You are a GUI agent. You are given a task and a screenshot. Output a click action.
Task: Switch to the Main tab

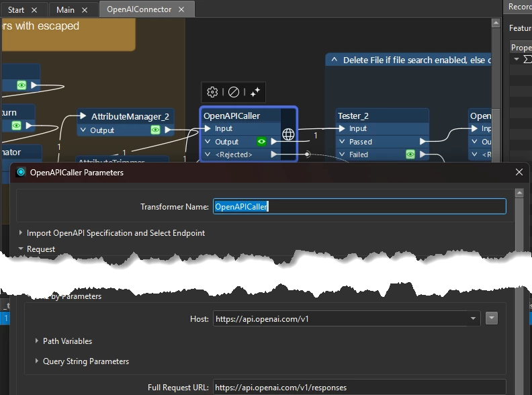[65, 10]
